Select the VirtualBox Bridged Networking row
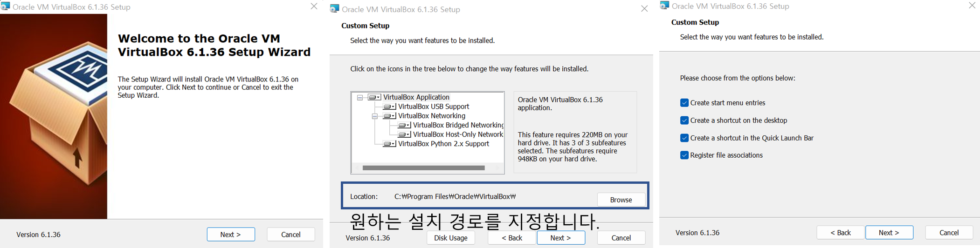 point(458,125)
